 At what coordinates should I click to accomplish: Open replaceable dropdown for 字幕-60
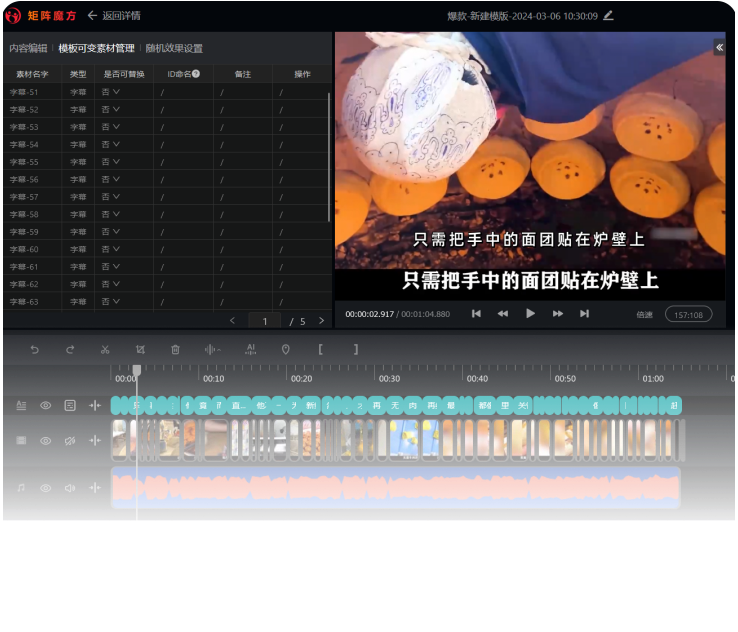click(x=111, y=249)
